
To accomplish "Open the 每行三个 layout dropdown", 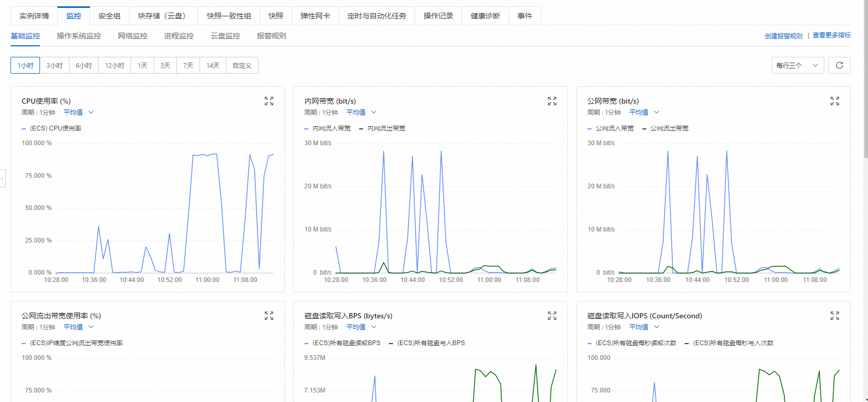I will [x=797, y=65].
